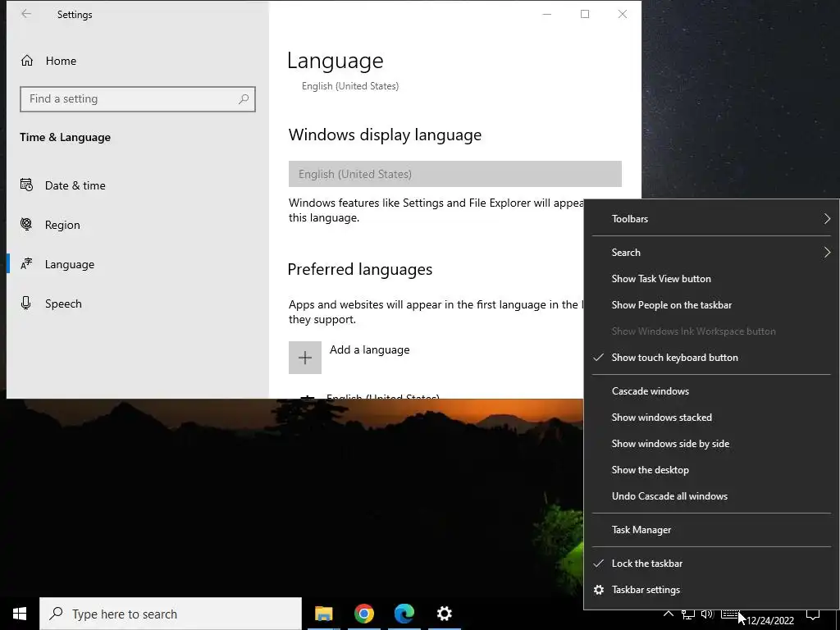The width and height of the screenshot is (840, 630).
Task: Open File Explorer from taskbar
Action: pyautogui.click(x=323, y=614)
